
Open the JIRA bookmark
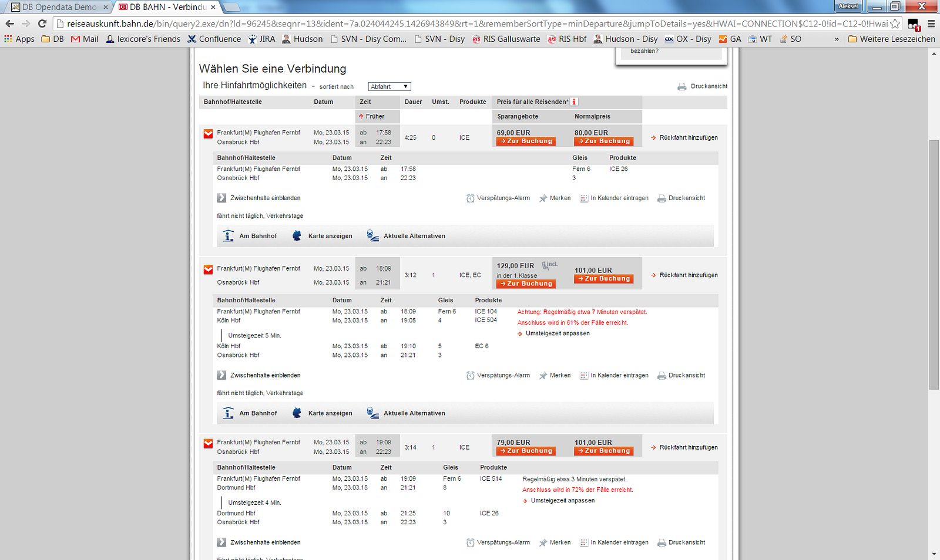click(261, 39)
